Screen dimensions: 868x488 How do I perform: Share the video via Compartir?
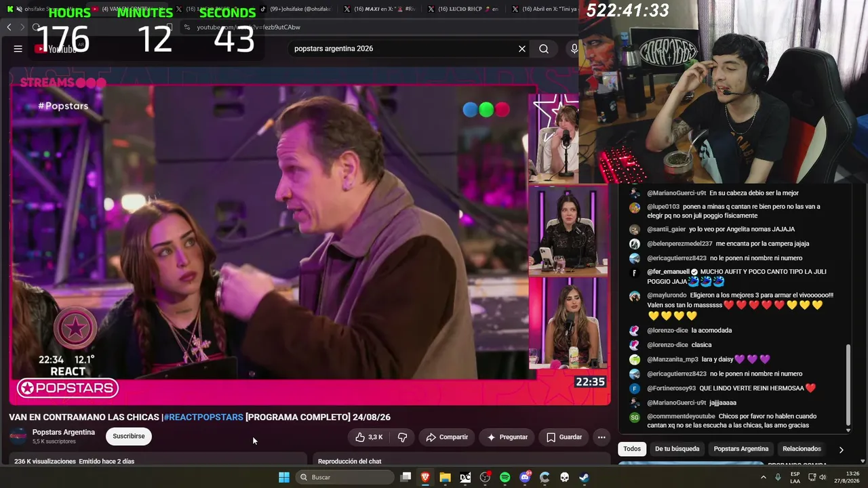pyautogui.click(x=447, y=437)
